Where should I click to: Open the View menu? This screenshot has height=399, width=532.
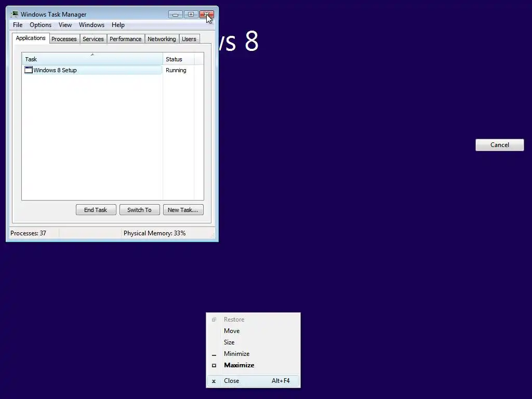(x=65, y=25)
